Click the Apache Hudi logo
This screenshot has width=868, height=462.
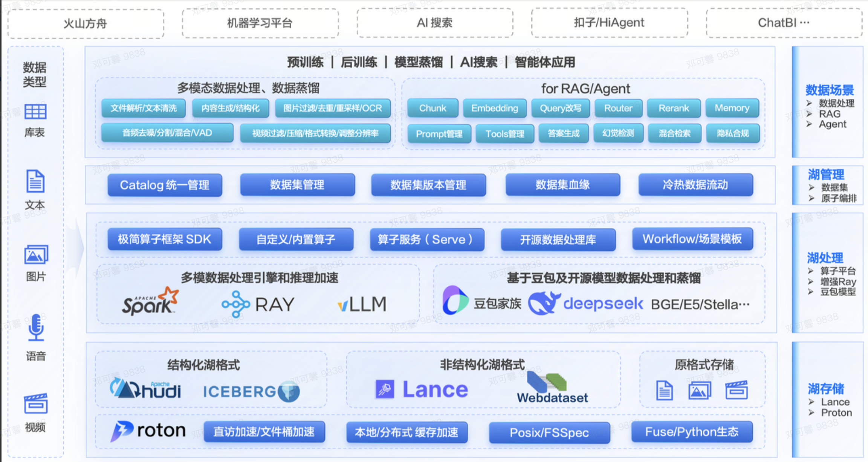click(145, 389)
